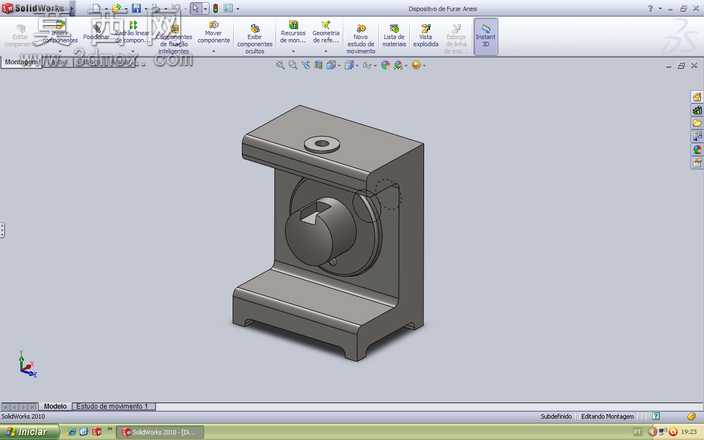Click the Subdefinido status text
Image resolution: width=704 pixels, height=440 pixels.
pyautogui.click(x=555, y=417)
